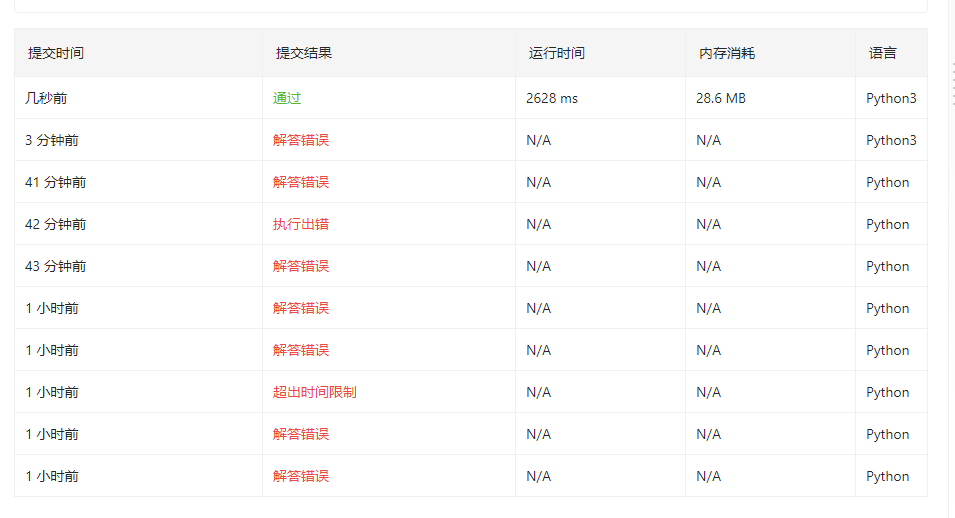The height and width of the screenshot is (518, 955).
Task: Open the 超出时间限制 submission result
Action: point(314,392)
